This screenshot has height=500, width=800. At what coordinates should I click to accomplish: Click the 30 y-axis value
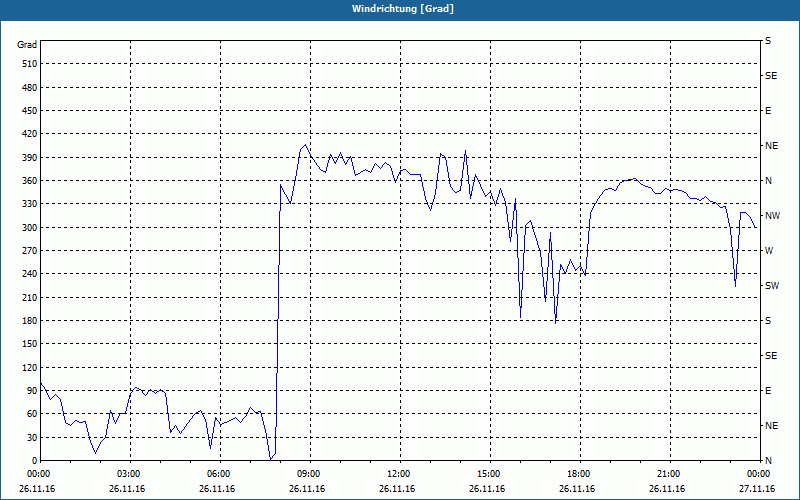32,437
